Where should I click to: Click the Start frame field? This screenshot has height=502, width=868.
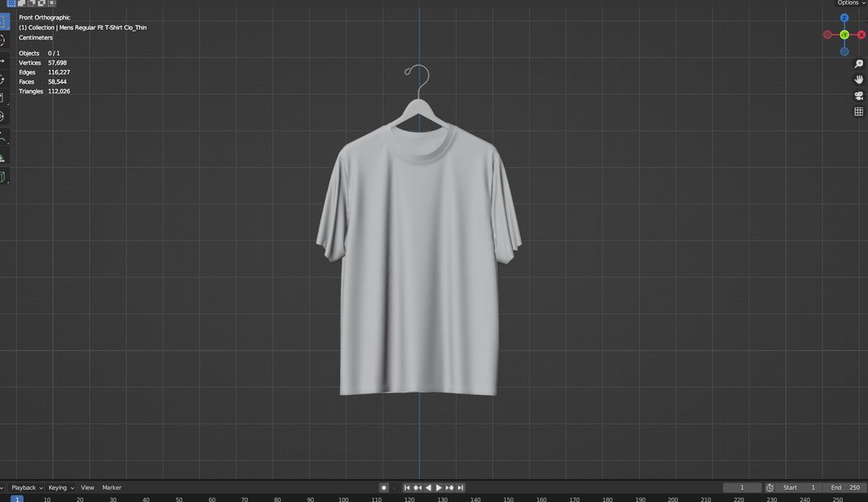[x=799, y=488]
